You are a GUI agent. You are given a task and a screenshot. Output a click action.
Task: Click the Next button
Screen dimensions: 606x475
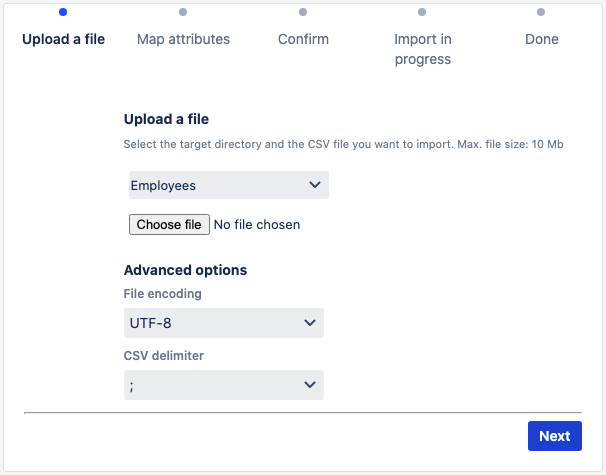(554, 436)
